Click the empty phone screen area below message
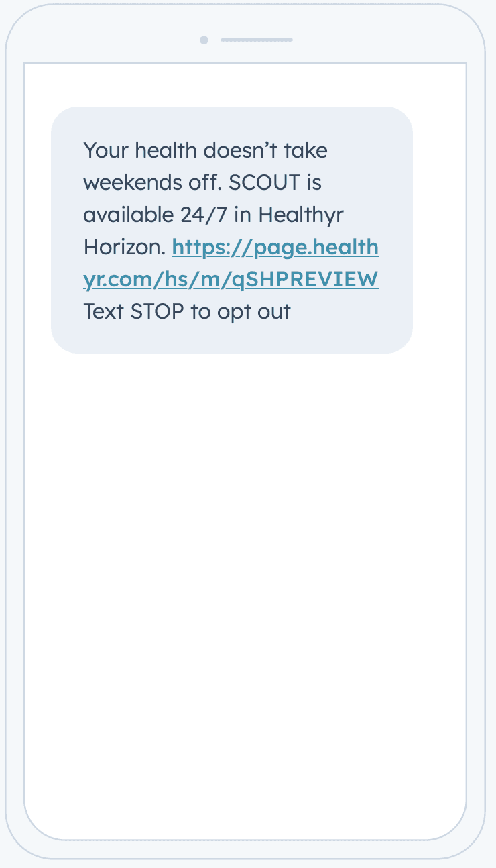Image resolution: width=496 pixels, height=868 pixels. [245, 590]
